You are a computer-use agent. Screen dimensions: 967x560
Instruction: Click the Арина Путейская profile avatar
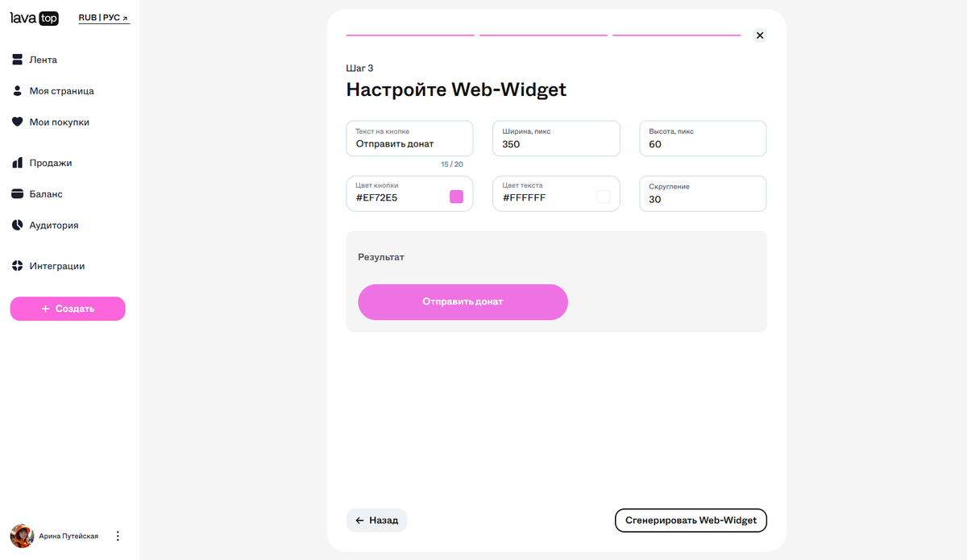(x=22, y=536)
